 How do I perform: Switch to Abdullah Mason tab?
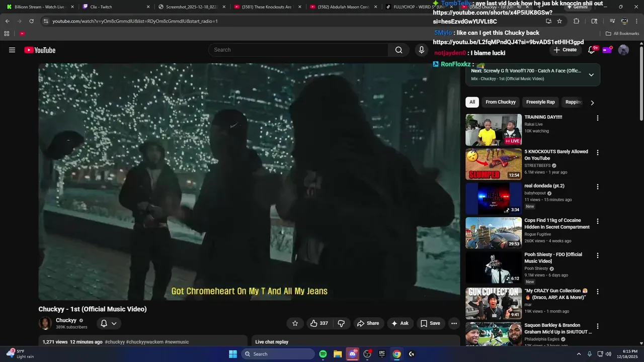[343, 7]
